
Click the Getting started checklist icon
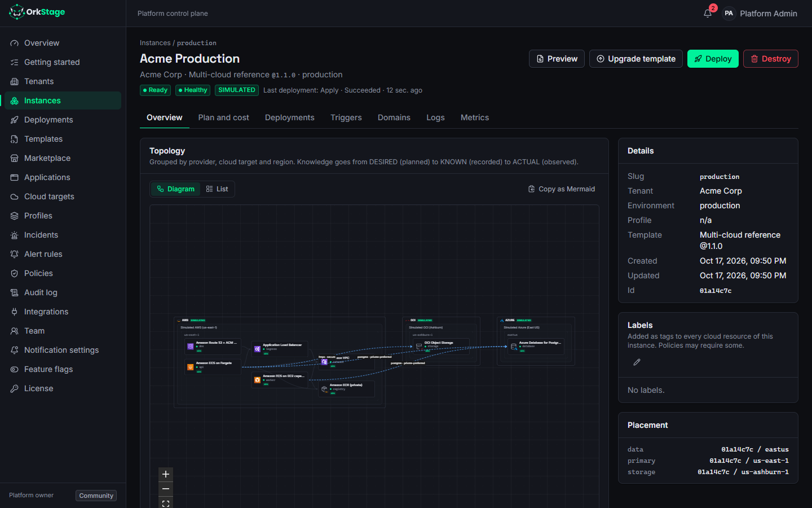pos(15,62)
